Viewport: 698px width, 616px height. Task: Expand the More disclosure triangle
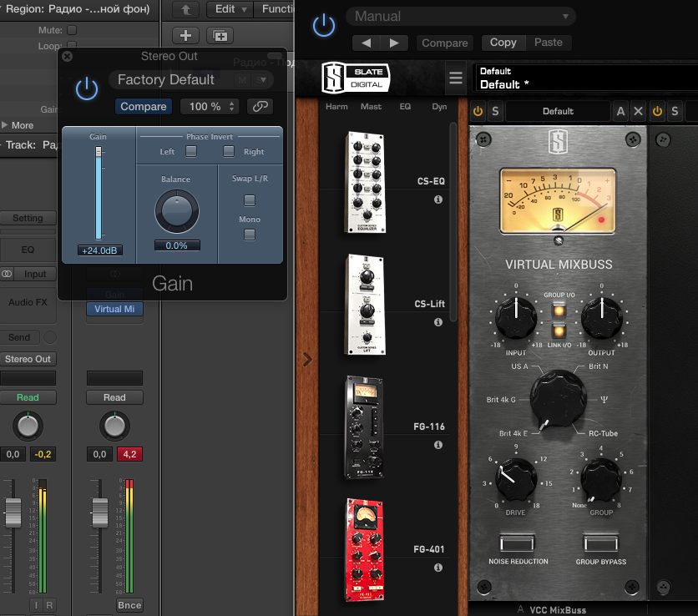click(x=4, y=125)
